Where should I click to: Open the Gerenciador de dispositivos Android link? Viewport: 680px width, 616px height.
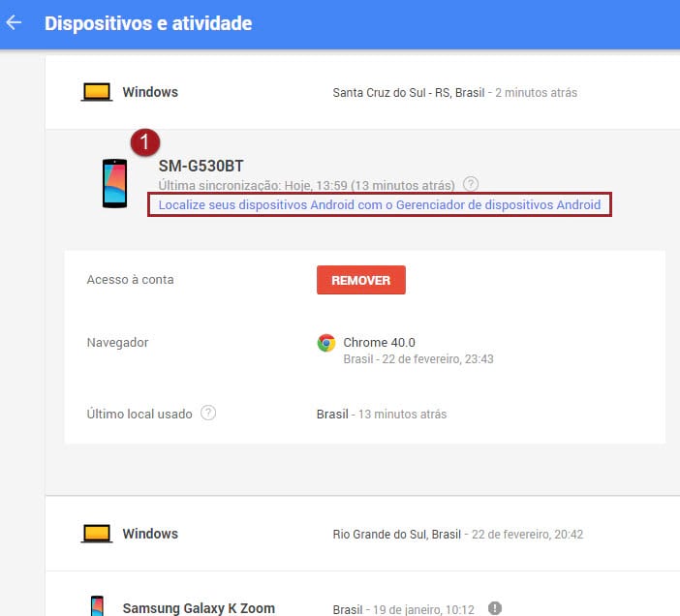pyautogui.click(x=380, y=204)
